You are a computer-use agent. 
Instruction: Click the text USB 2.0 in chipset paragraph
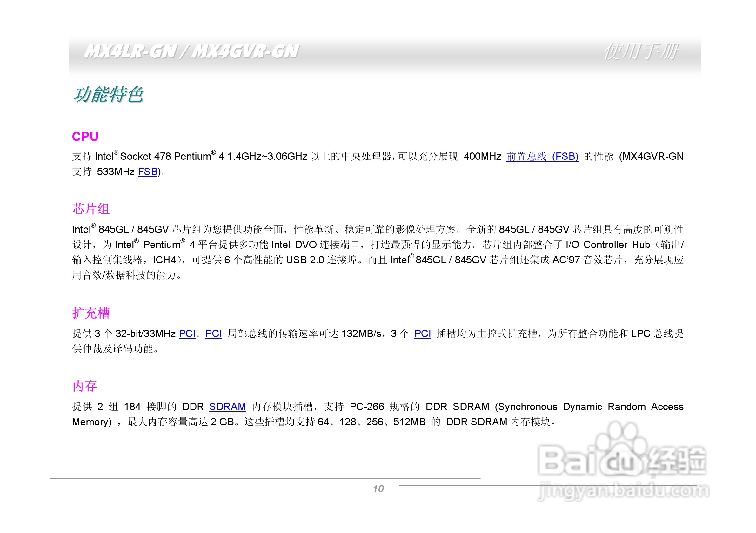(305, 260)
